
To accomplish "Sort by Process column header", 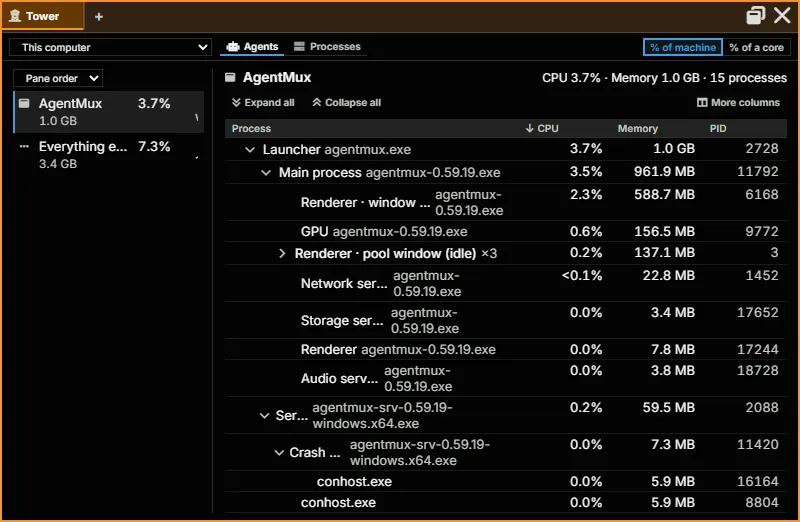I will coord(251,128).
